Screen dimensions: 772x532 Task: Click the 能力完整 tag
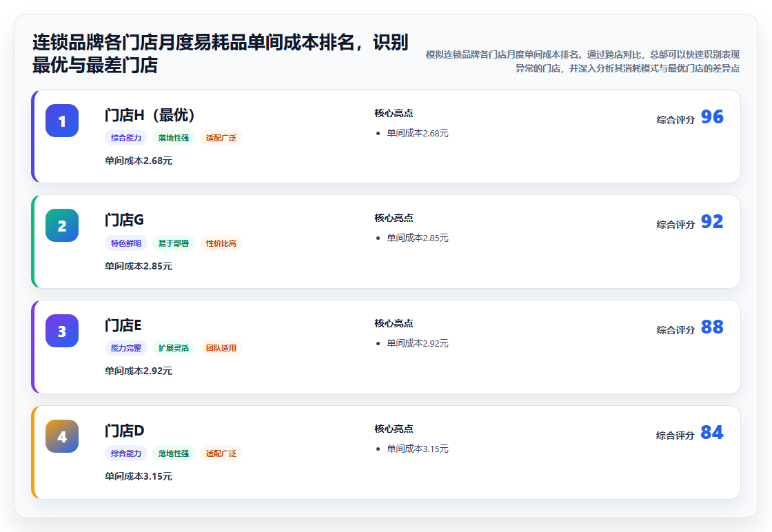tap(126, 348)
